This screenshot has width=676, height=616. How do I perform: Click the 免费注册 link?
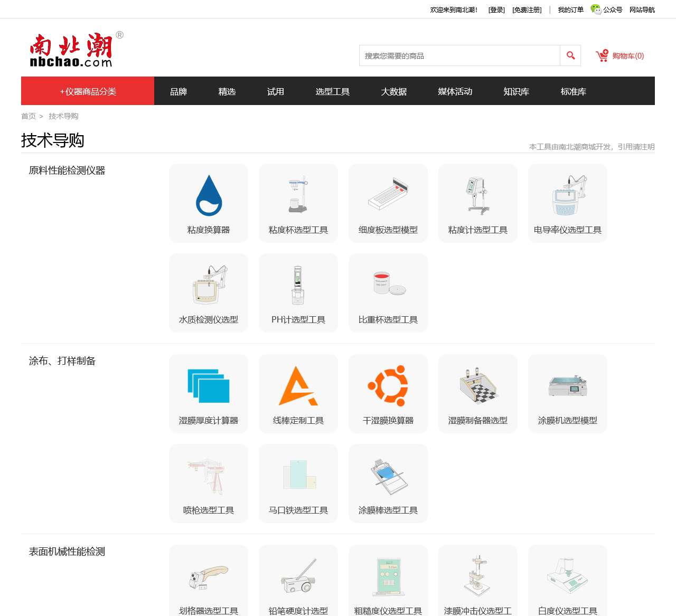(x=527, y=10)
